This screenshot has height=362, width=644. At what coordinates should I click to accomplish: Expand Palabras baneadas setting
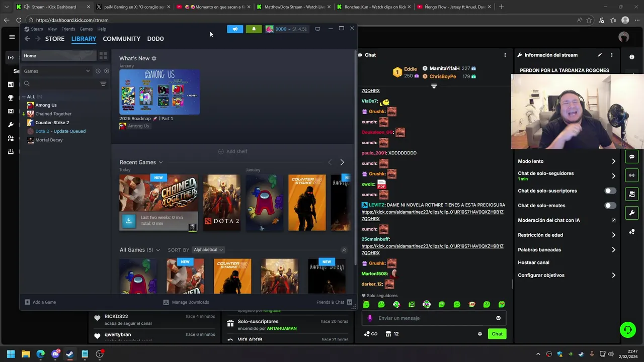click(567, 250)
